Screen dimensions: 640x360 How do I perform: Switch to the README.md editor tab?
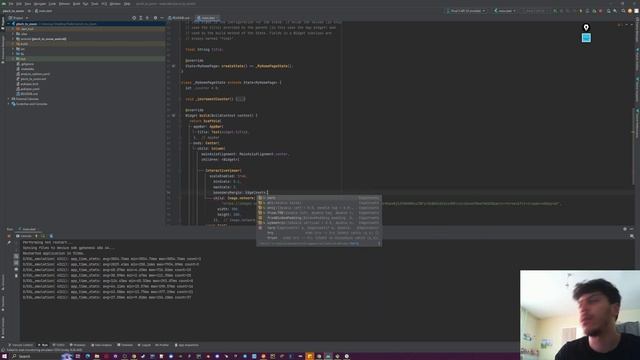pos(180,18)
